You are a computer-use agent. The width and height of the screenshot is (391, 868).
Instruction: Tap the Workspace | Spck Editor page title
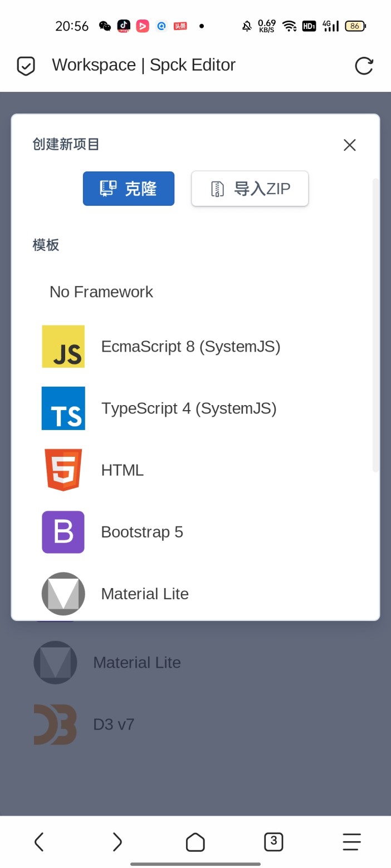click(x=144, y=65)
